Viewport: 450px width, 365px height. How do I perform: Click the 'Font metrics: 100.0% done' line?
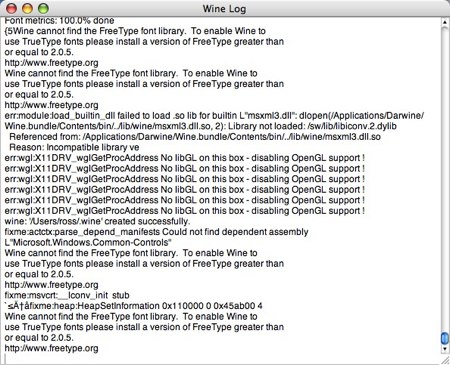[59, 21]
